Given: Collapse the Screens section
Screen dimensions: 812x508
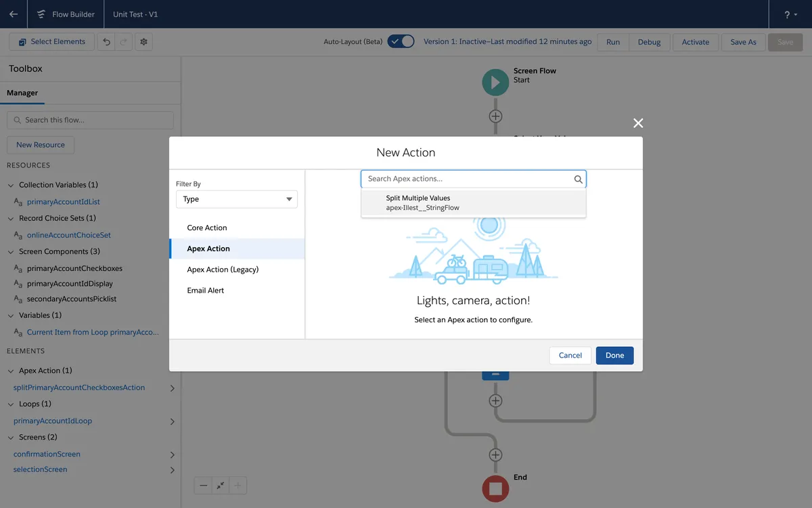Looking at the screenshot, I should click(x=11, y=438).
